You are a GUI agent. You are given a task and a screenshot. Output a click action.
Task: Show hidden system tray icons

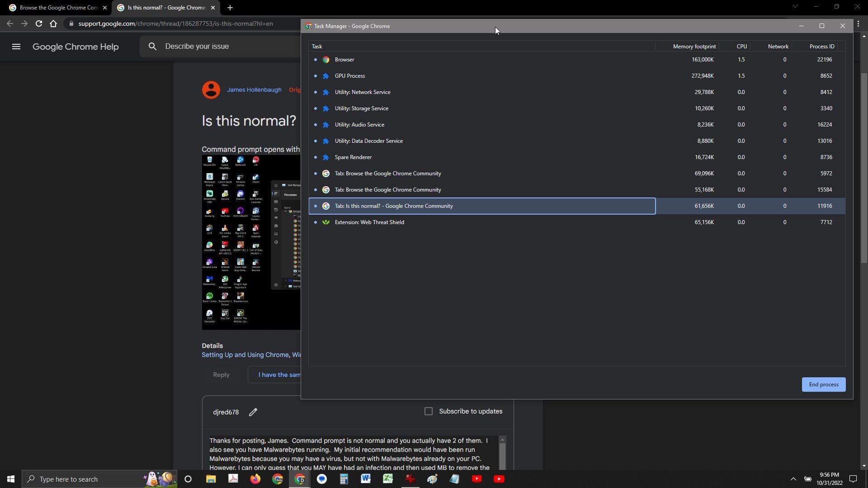(x=793, y=479)
